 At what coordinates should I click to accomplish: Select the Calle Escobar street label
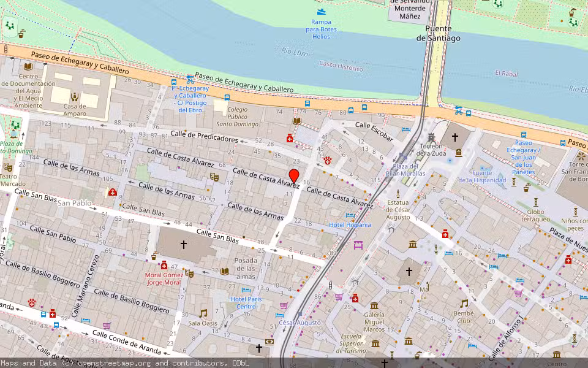point(374,132)
